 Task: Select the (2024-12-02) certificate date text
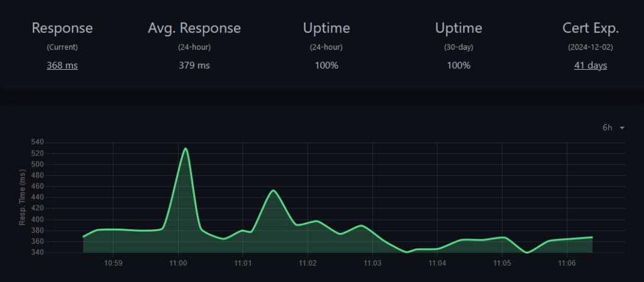click(x=590, y=47)
